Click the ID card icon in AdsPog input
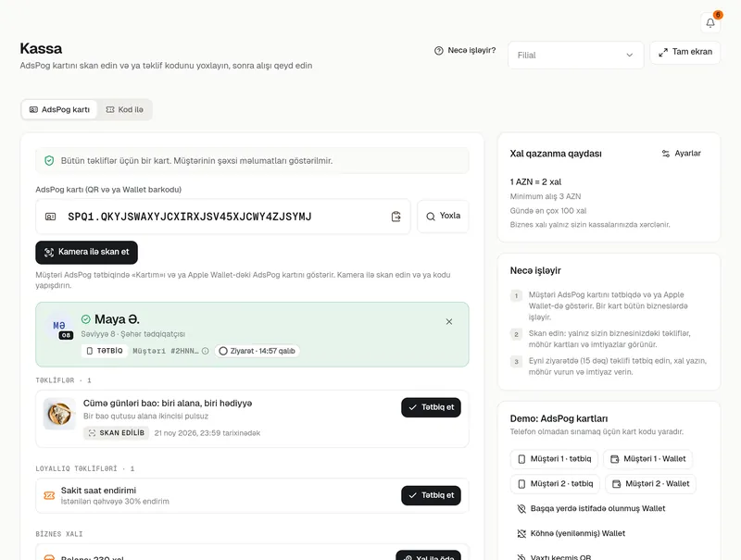This screenshot has height=560, width=741. 50,217
